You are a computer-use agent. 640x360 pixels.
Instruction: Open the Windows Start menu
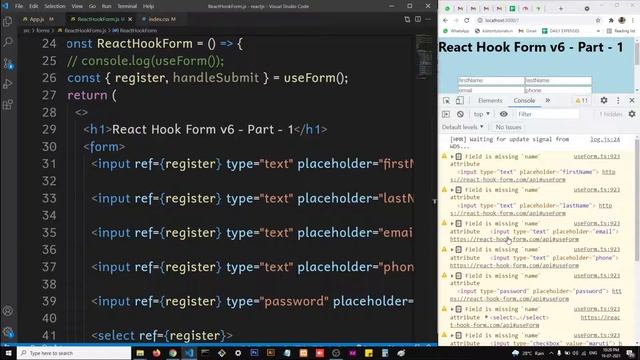(8, 353)
